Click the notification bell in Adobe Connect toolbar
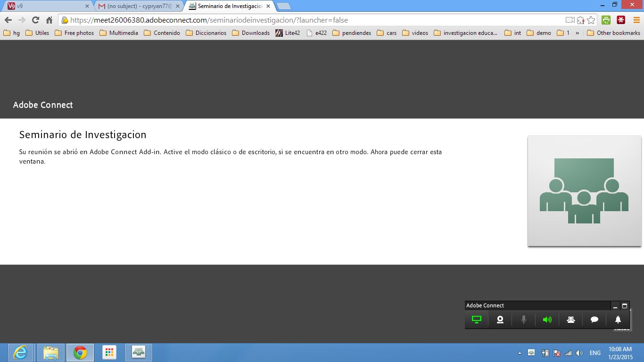The height and width of the screenshot is (362, 644). tap(618, 320)
